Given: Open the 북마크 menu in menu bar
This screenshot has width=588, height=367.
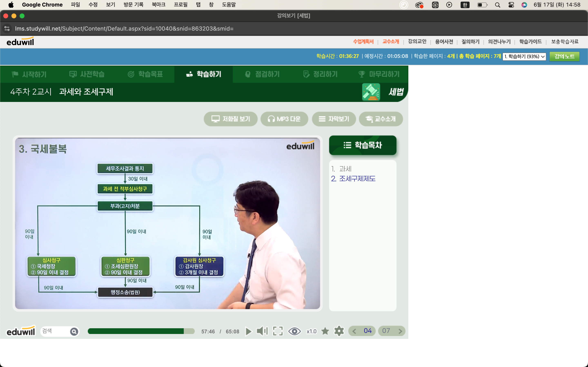Looking at the screenshot, I should coord(158,5).
